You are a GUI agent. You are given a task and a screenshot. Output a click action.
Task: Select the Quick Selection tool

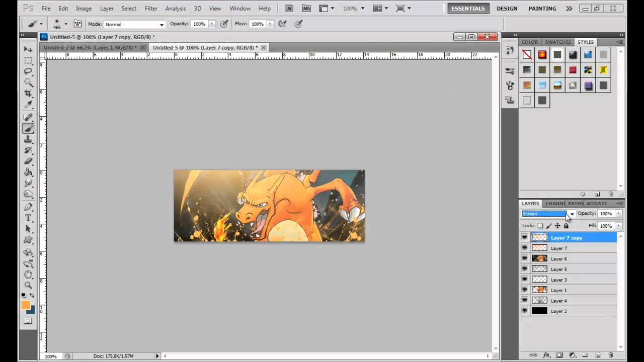click(28, 82)
